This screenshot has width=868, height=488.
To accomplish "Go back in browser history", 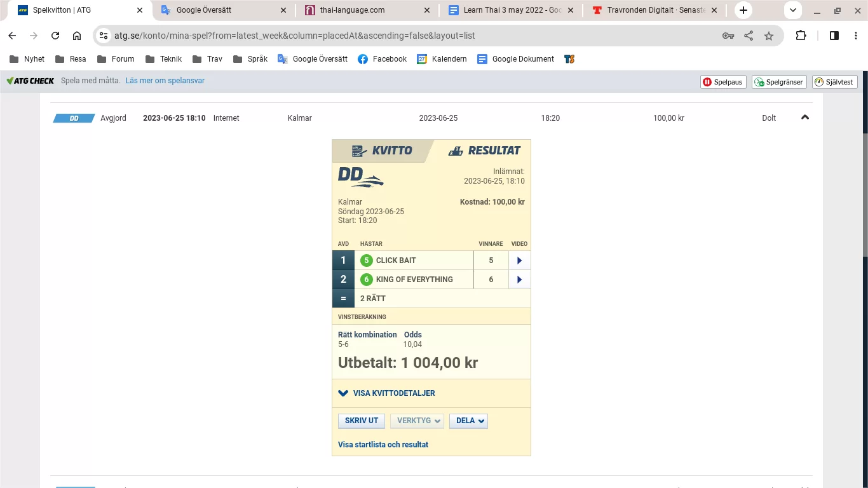I will click(12, 36).
